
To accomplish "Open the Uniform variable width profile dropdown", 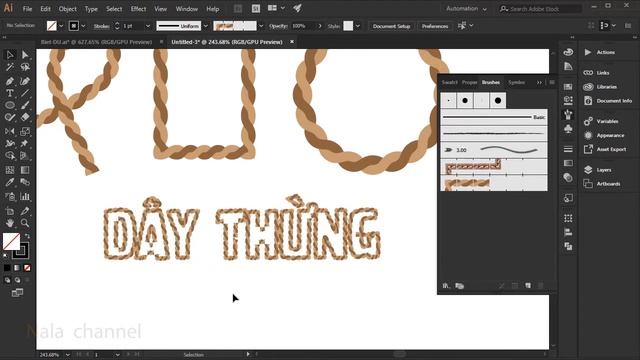I will click(205, 26).
